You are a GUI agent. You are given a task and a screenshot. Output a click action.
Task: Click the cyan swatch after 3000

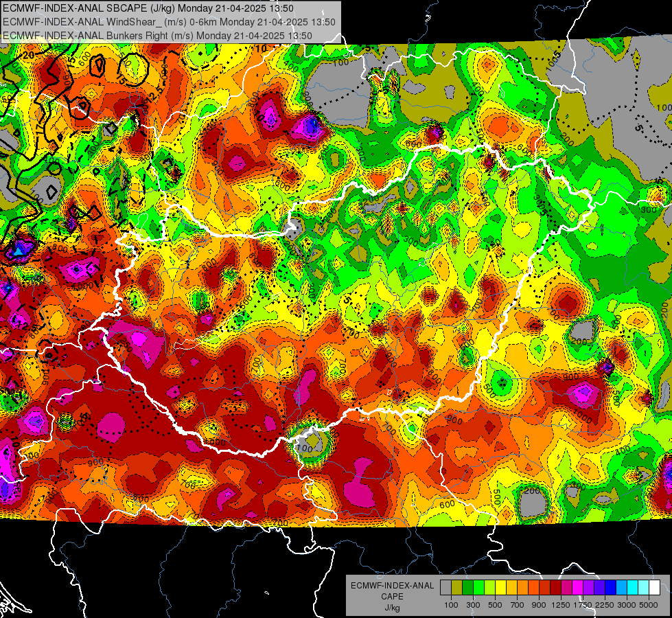[633, 588]
